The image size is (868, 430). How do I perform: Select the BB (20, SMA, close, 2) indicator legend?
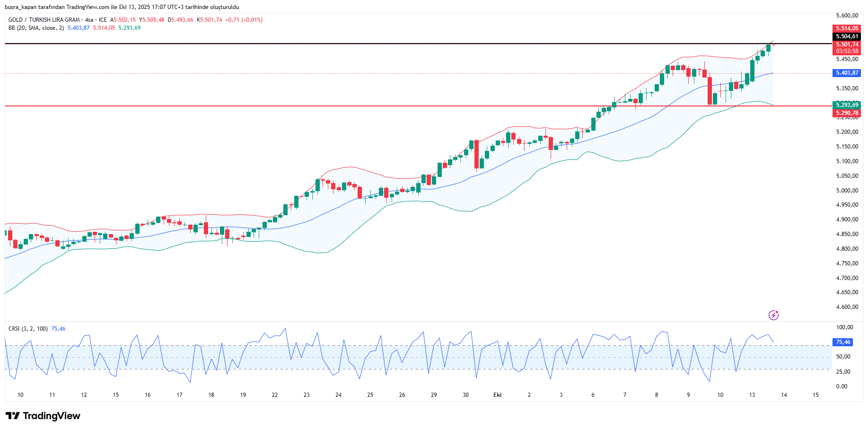(36, 28)
